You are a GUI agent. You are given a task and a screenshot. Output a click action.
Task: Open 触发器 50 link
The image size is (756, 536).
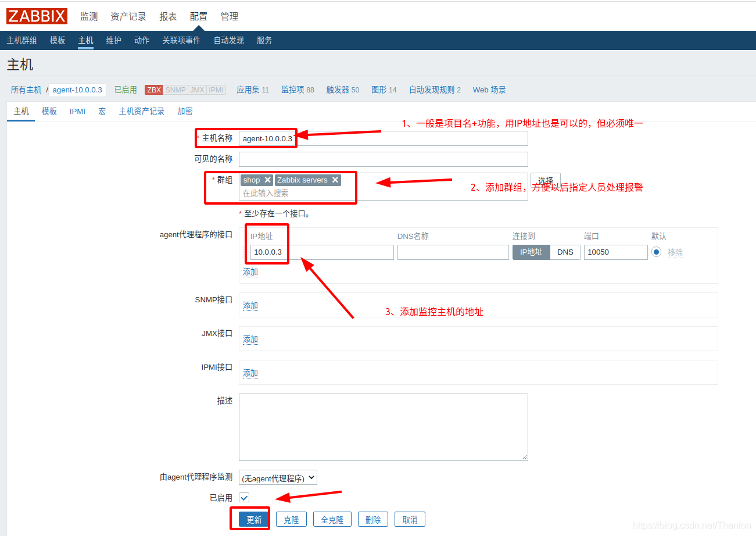(x=343, y=90)
